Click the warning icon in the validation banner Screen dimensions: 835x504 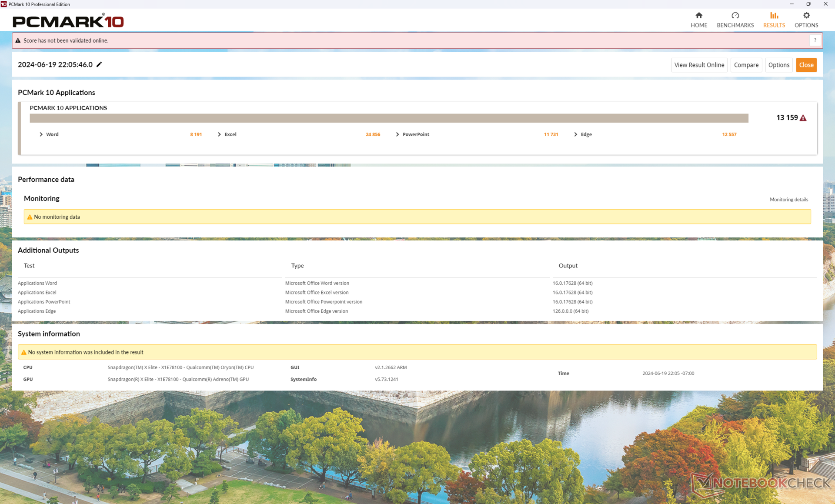pyautogui.click(x=18, y=40)
